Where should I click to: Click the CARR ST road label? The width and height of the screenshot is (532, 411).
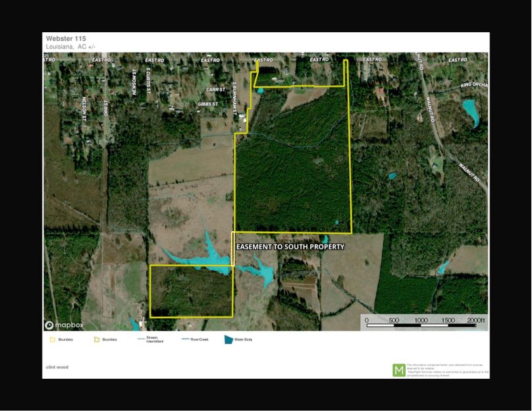click(216, 89)
